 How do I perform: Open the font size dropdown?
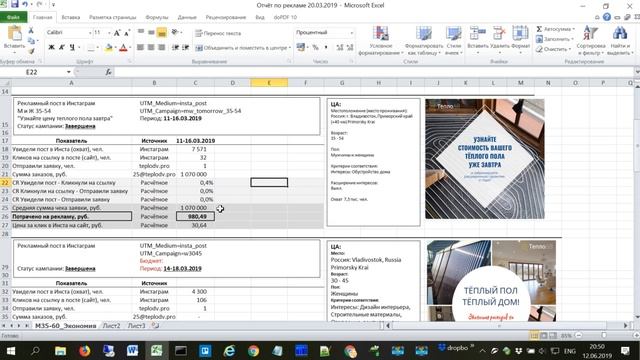(x=109, y=32)
